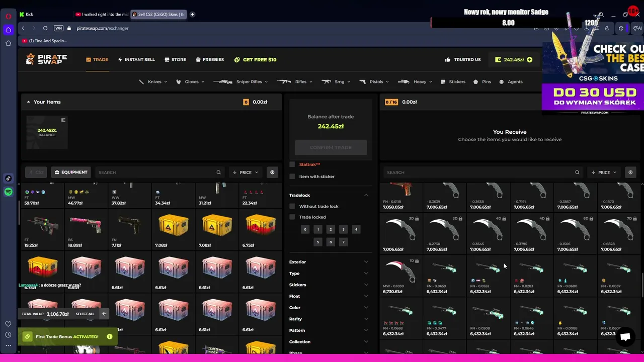Click Get Free $10 link

[256, 60]
